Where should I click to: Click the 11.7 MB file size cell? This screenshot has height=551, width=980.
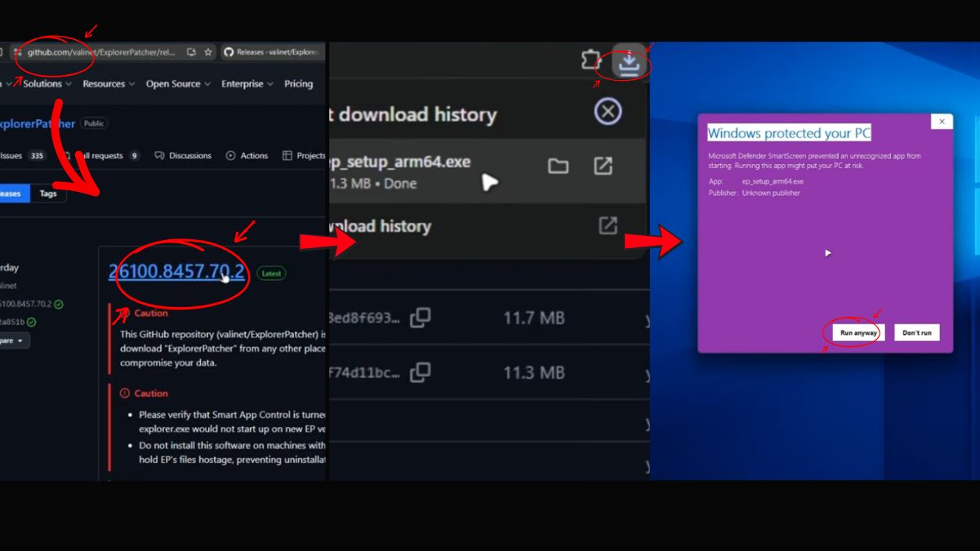pyautogui.click(x=534, y=318)
